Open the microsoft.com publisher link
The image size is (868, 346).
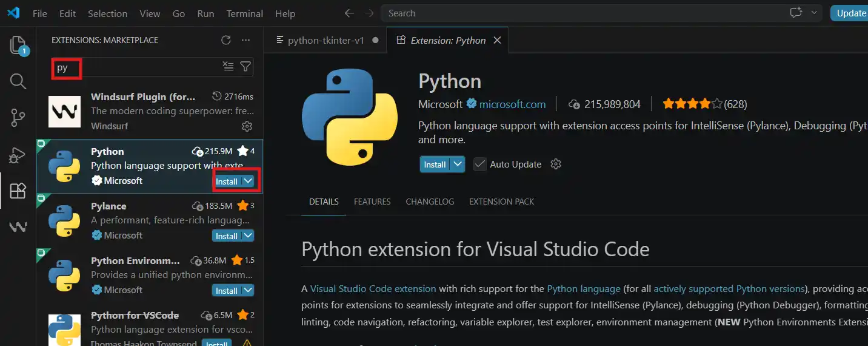(x=512, y=104)
